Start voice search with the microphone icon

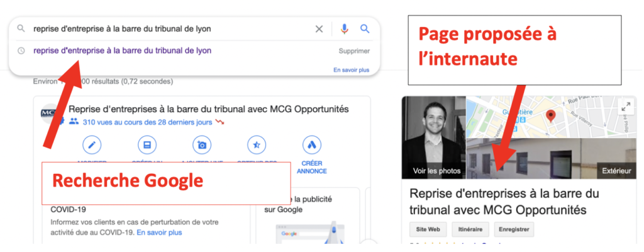(344, 29)
